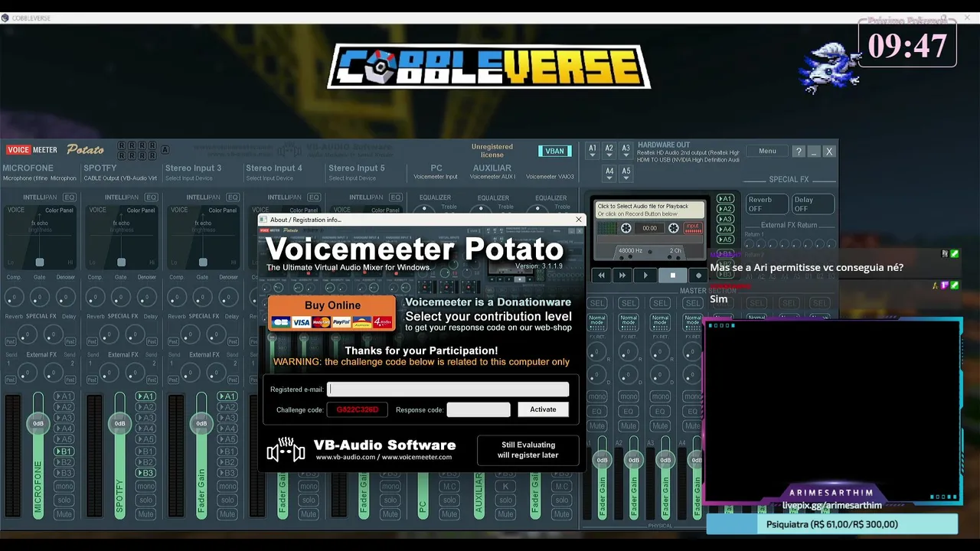This screenshot has height=551, width=980.
Task: Close the About / Registration info dialog
Action: pyautogui.click(x=579, y=220)
